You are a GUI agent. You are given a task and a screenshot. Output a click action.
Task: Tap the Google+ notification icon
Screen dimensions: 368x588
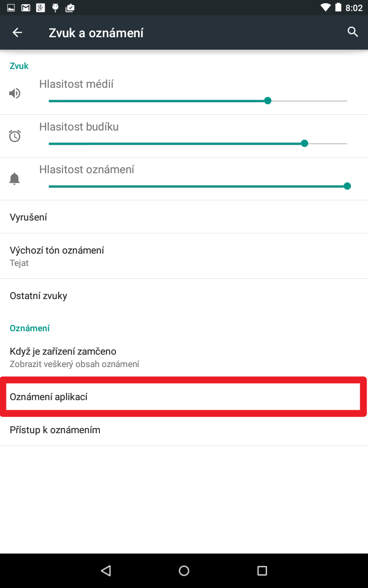(x=40, y=7)
